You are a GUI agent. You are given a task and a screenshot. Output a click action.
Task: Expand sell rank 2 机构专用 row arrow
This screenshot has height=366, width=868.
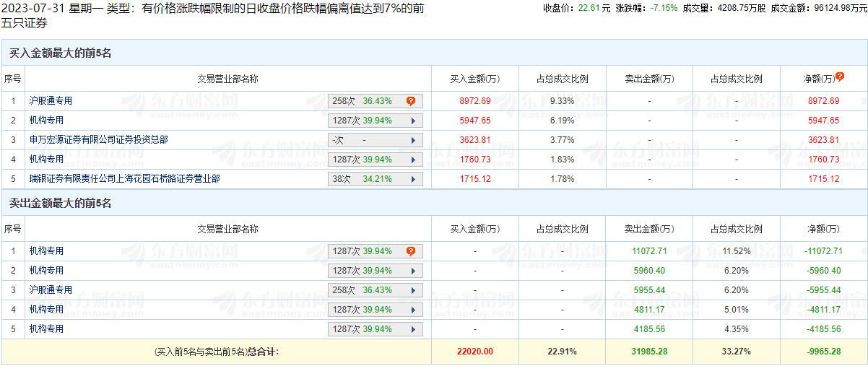pos(413,271)
